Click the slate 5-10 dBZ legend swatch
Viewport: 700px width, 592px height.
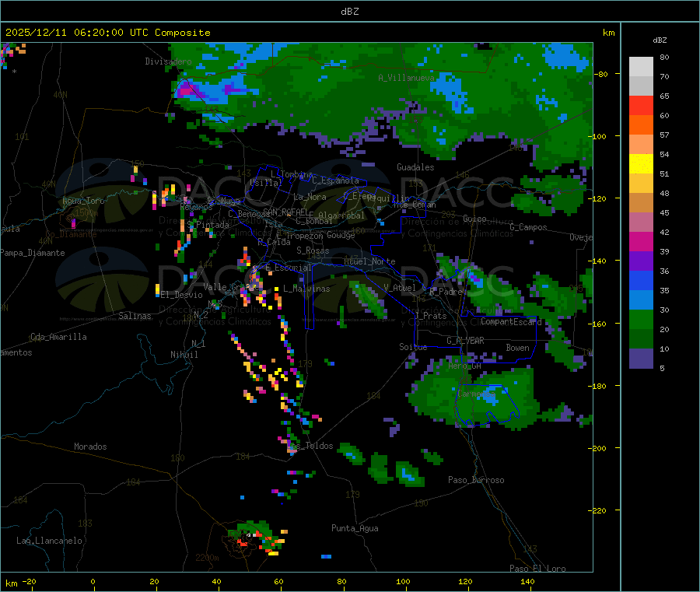(x=641, y=359)
